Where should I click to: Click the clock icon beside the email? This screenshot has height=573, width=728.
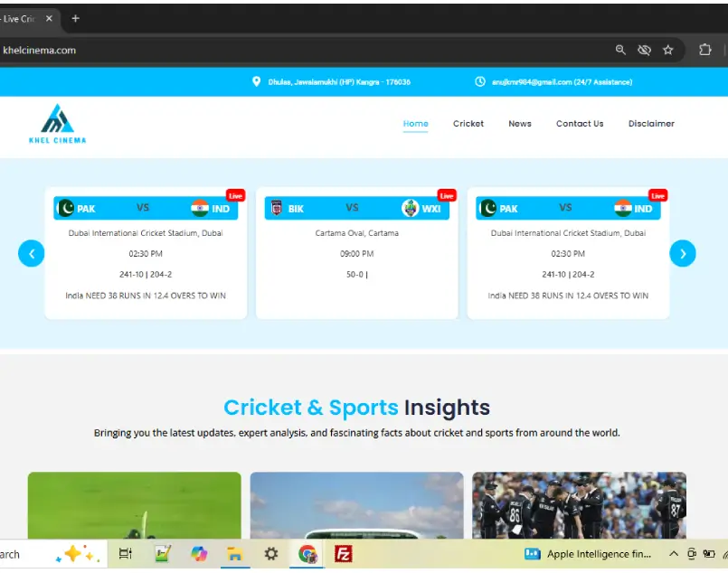[x=480, y=82]
